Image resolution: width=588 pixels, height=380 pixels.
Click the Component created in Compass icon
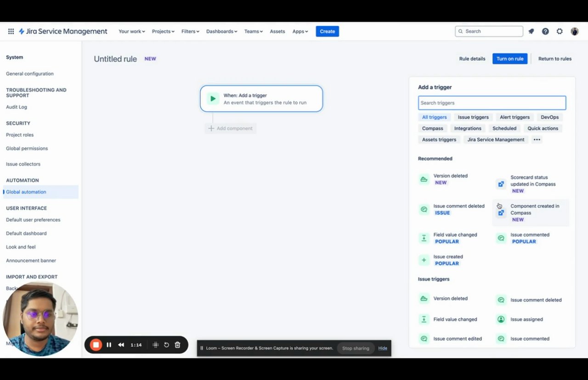click(501, 212)
